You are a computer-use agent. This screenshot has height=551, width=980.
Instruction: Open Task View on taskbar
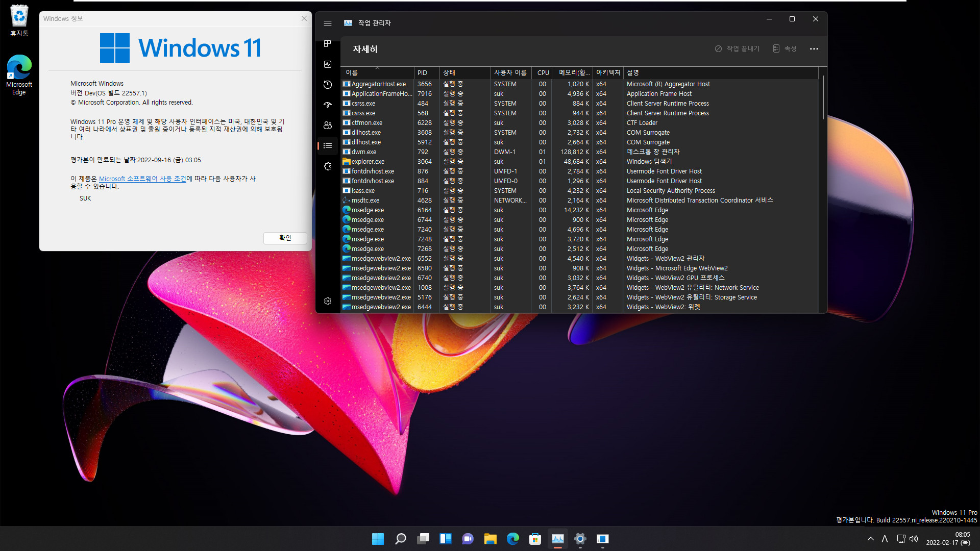tap(423, 539)
